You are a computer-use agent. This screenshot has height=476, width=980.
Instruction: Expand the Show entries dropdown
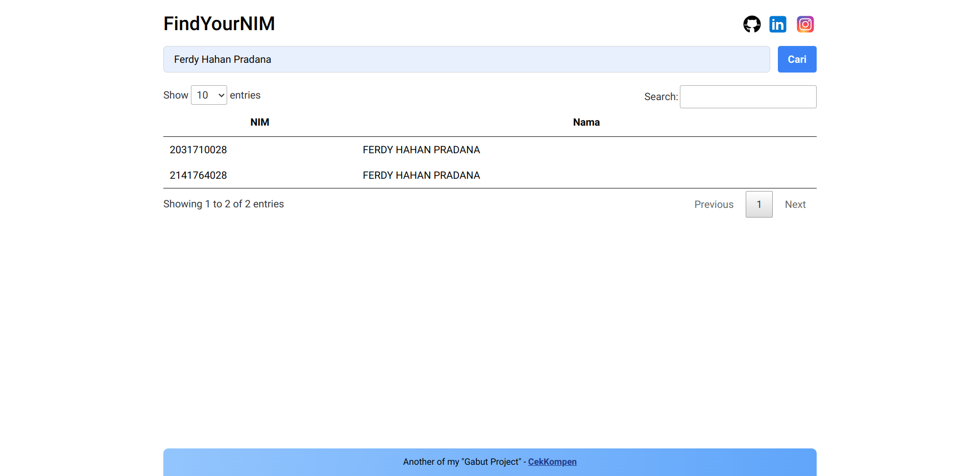point(209,95)
